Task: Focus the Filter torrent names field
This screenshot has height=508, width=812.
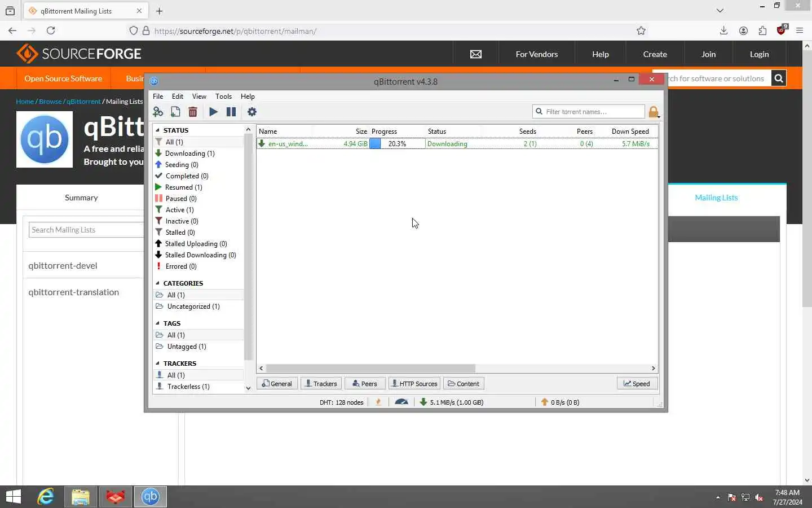Action: click(589, 111)
